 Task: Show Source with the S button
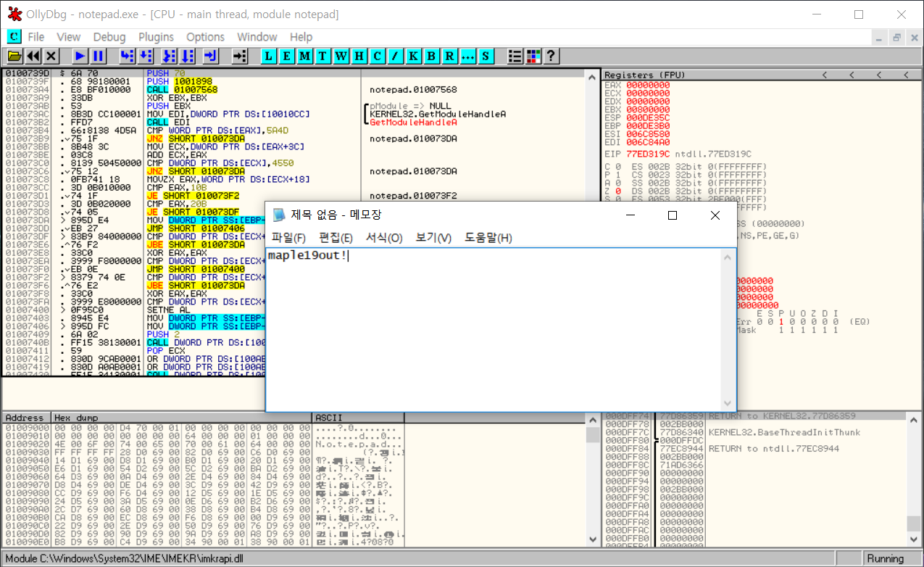[486, 56]
